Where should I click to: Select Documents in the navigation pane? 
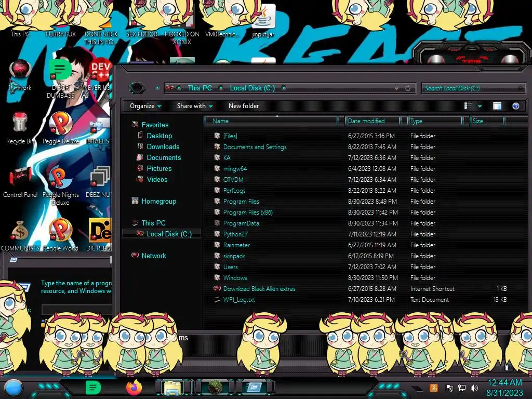(164, 157)
